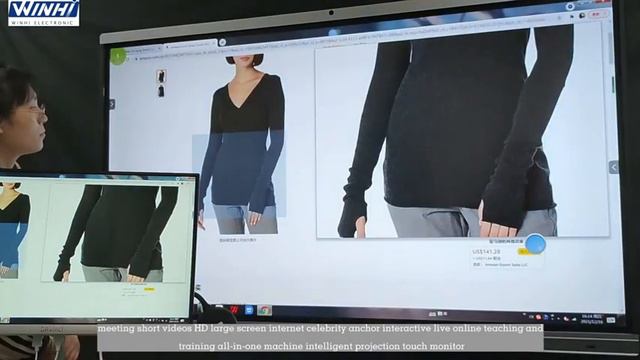This screenshot has width=640, height=360.
Task: Click the main product image of woman
Action: click(242, 144)
